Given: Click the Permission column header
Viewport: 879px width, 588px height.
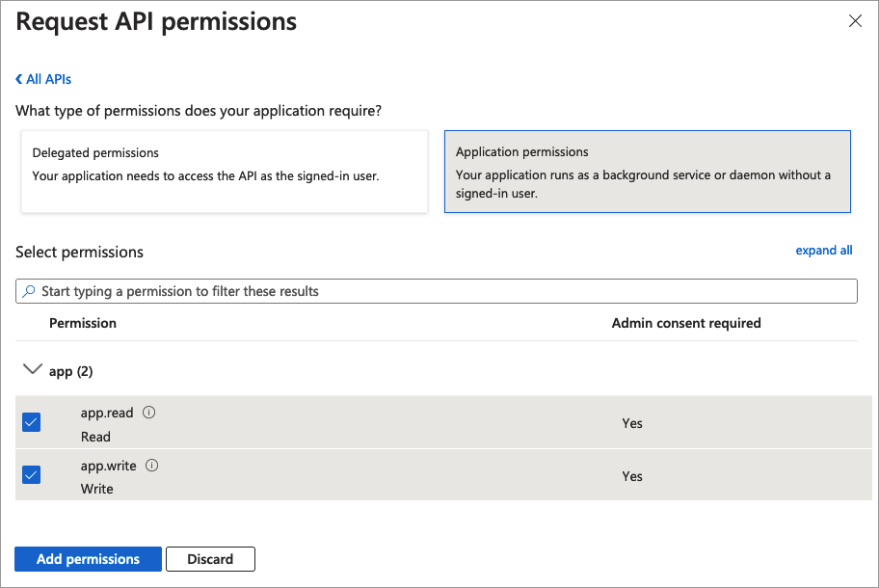Looking at the screenshot, I should [83, 323].
